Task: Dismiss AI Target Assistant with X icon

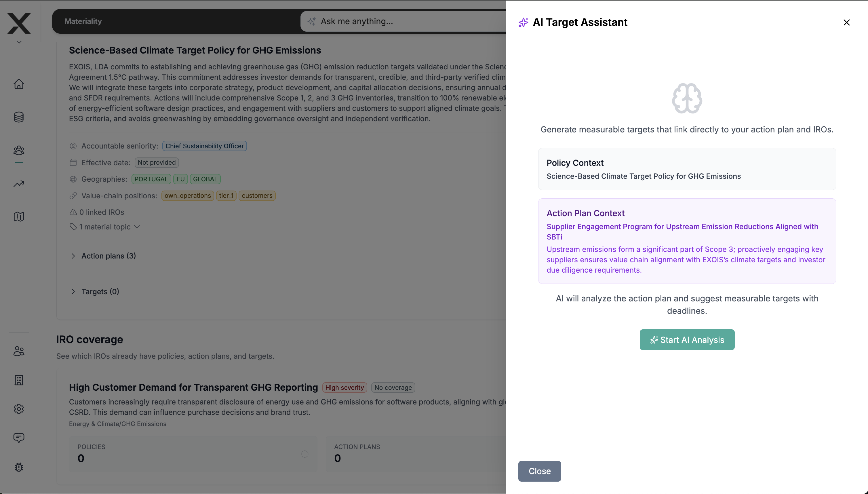Action: pyautogui.click(x=846, y=22)
